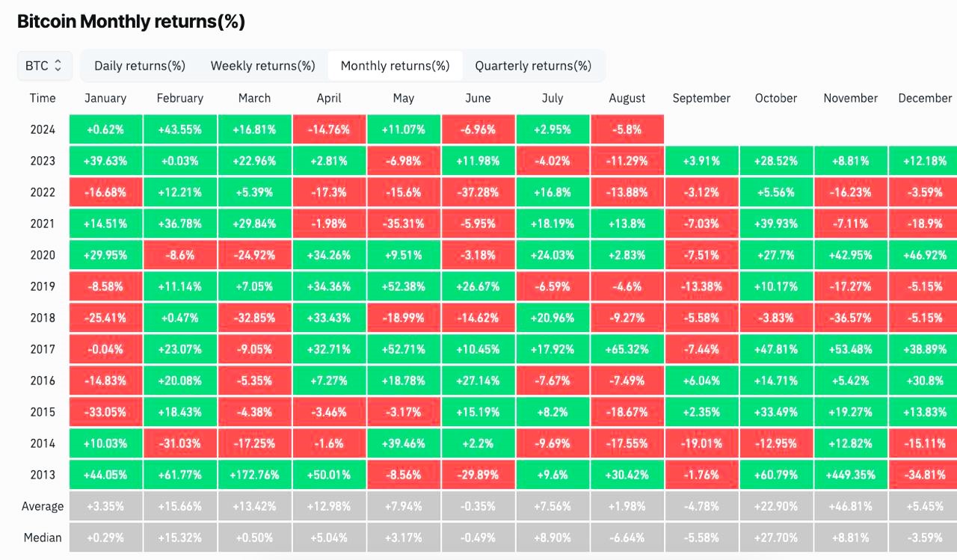Click the 2013 November +449.35% cell

[850, 475]
